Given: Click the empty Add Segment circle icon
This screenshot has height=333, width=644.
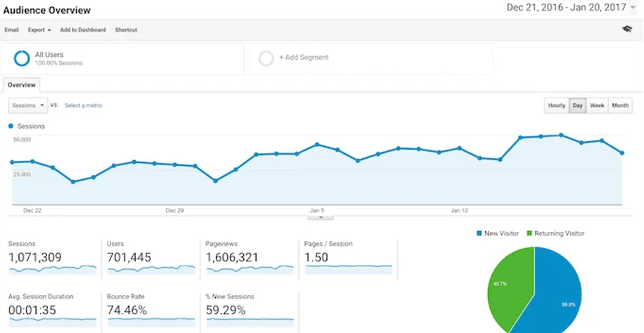Looking at the screenshot, I should click(x=266, y=58).
